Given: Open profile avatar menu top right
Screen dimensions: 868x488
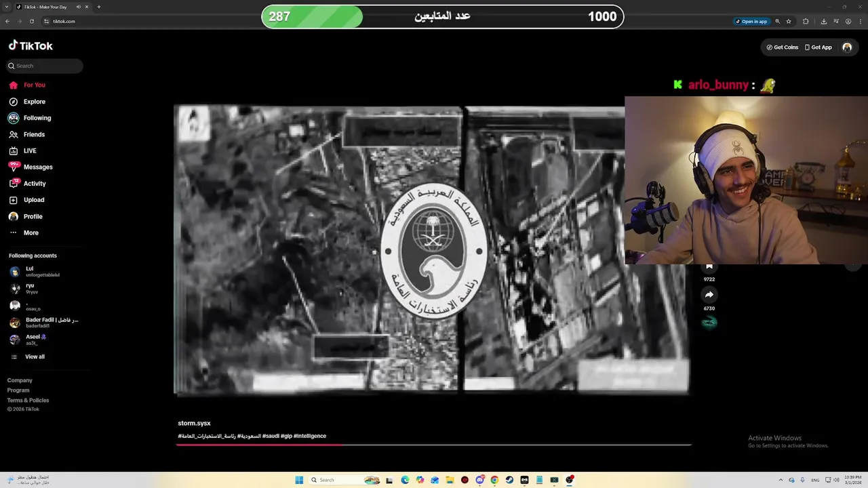Looking at the screenshot, I should coord(847,47).
